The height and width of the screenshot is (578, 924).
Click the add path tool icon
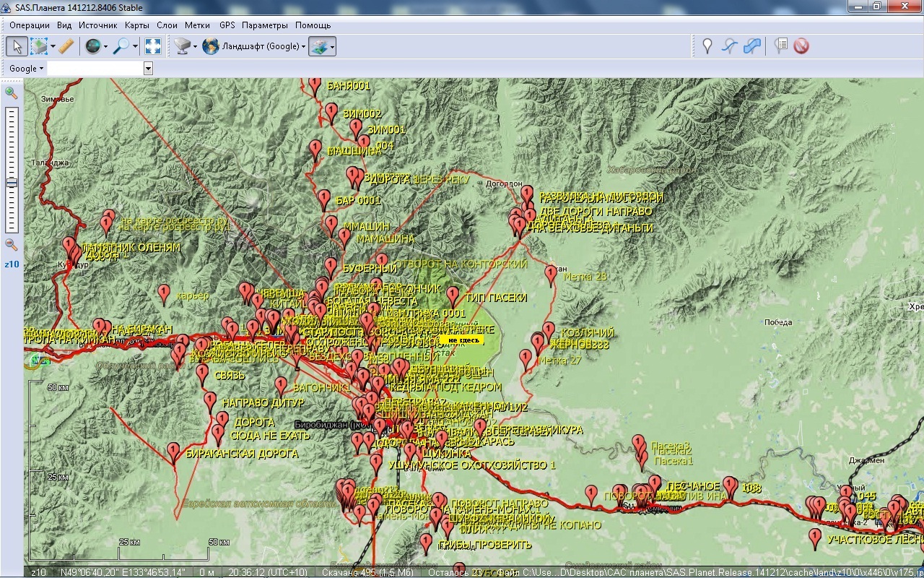click(x=730, y=46)
